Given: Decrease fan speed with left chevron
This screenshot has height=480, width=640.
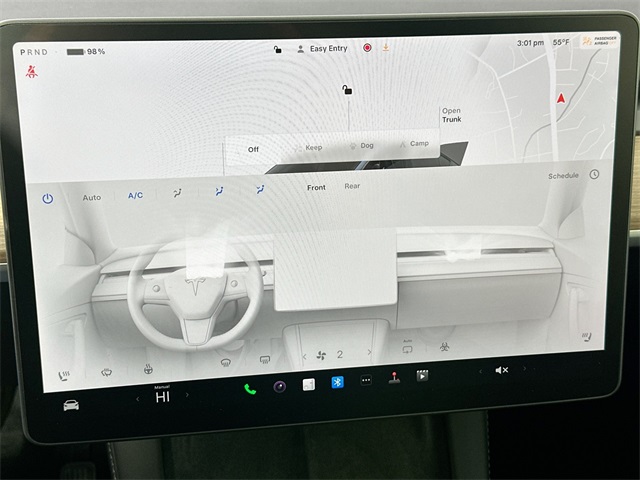Looking at the screenshot, I should pos(304,357).
